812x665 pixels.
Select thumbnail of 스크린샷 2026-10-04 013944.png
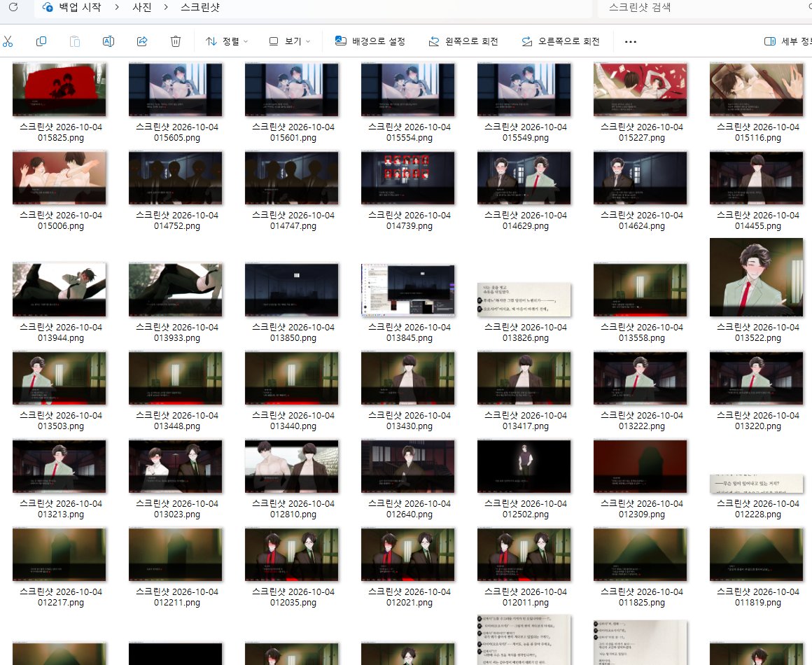tap(59, 290)
